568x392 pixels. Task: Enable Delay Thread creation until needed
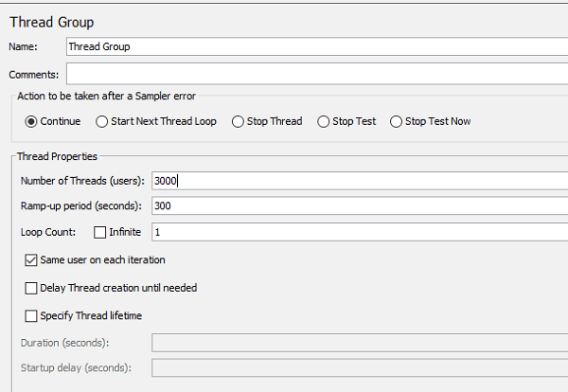31,288
